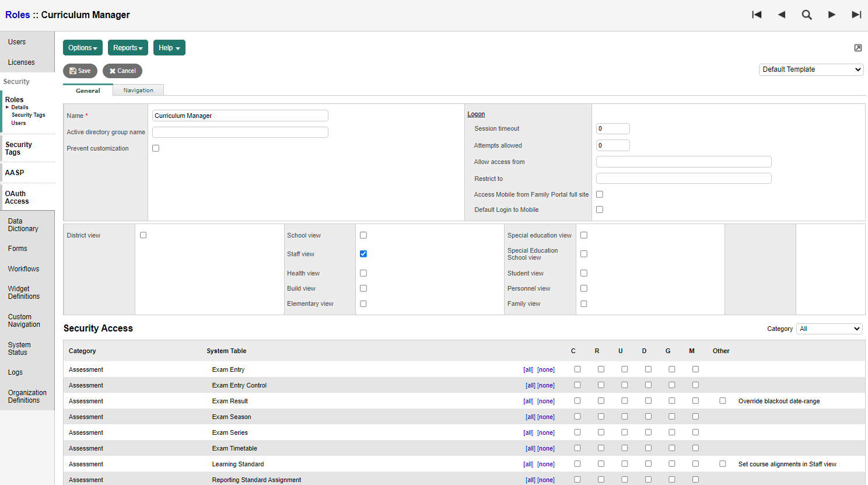Tick the District view checkbox
This screenshot has width=868, height=485.
click(143, 235)
